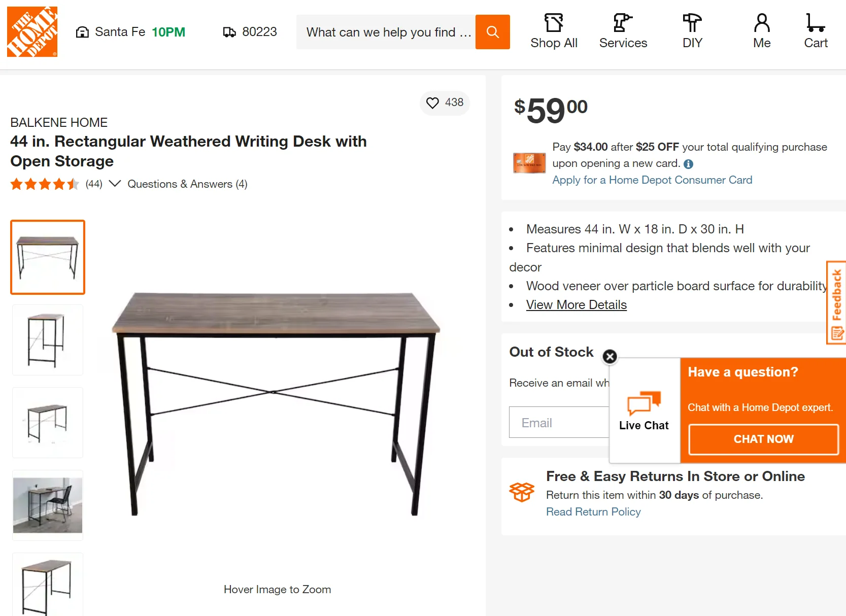
Task: Click the credit card offer info icon
Action: click(x=689, y=164)
